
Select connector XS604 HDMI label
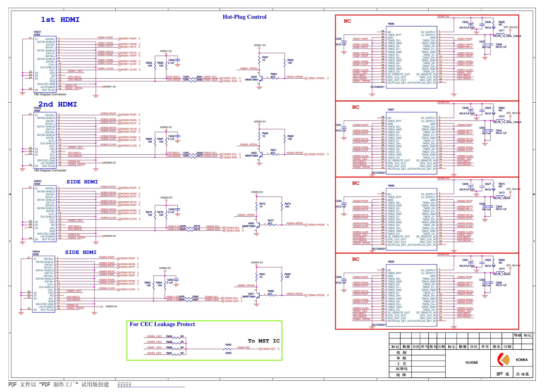[36, 253]
